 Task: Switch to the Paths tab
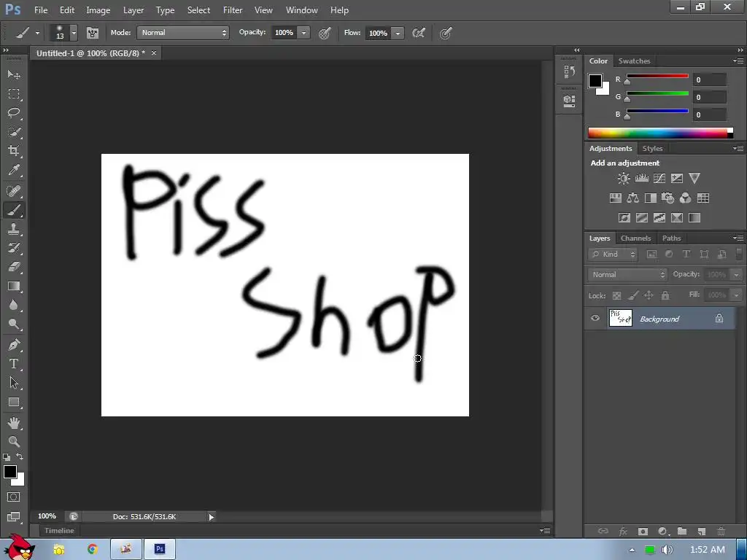pyautogui.click(x=671, y=238)
